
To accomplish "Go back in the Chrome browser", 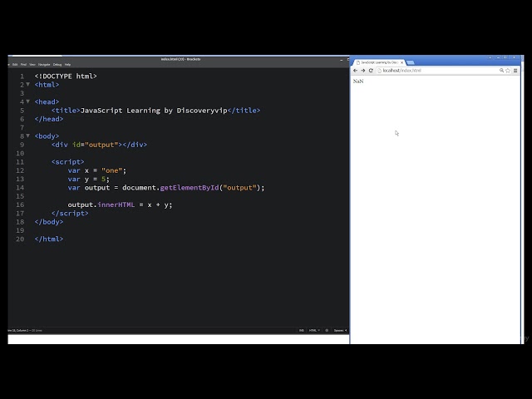I will 355,71.
